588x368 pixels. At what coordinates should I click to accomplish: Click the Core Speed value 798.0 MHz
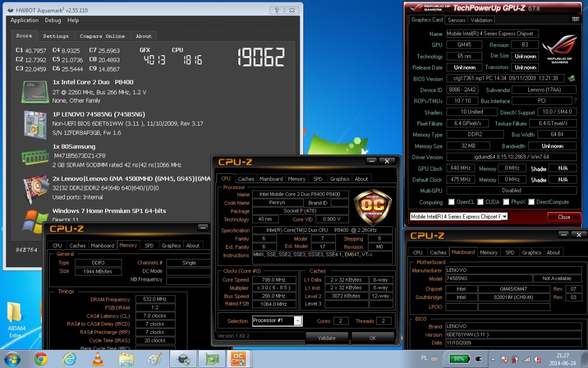(274, 280)
